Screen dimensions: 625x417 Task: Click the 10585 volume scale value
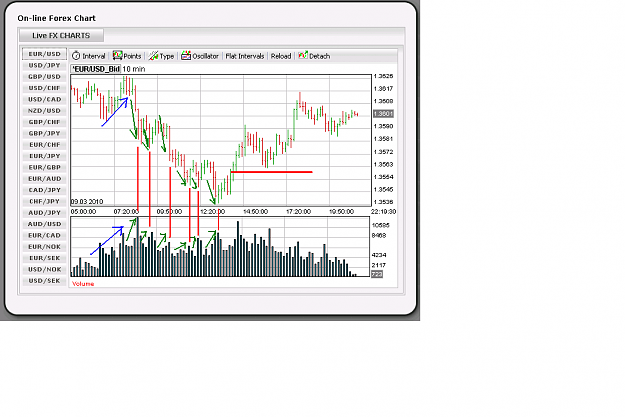click(x=381, y=225)
